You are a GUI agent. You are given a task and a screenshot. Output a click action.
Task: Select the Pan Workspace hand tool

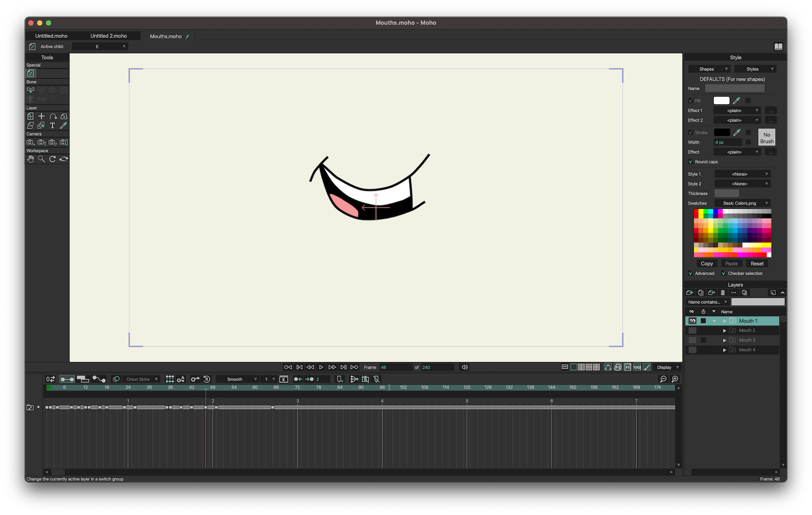(x=30, y=159)
